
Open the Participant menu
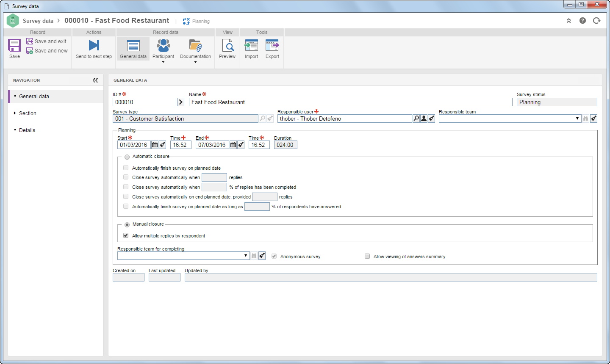pos(163,50)
